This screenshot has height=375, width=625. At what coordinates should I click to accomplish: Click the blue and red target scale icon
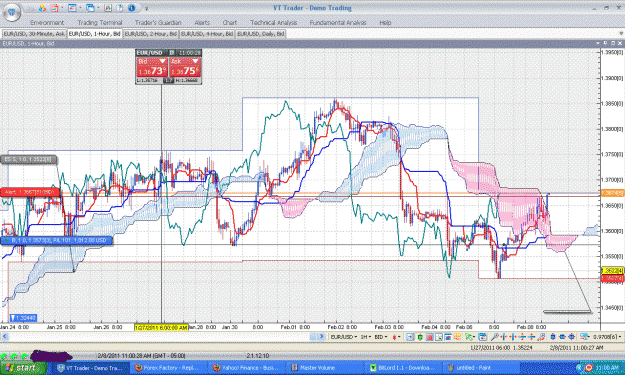click(x=571, y=337)
